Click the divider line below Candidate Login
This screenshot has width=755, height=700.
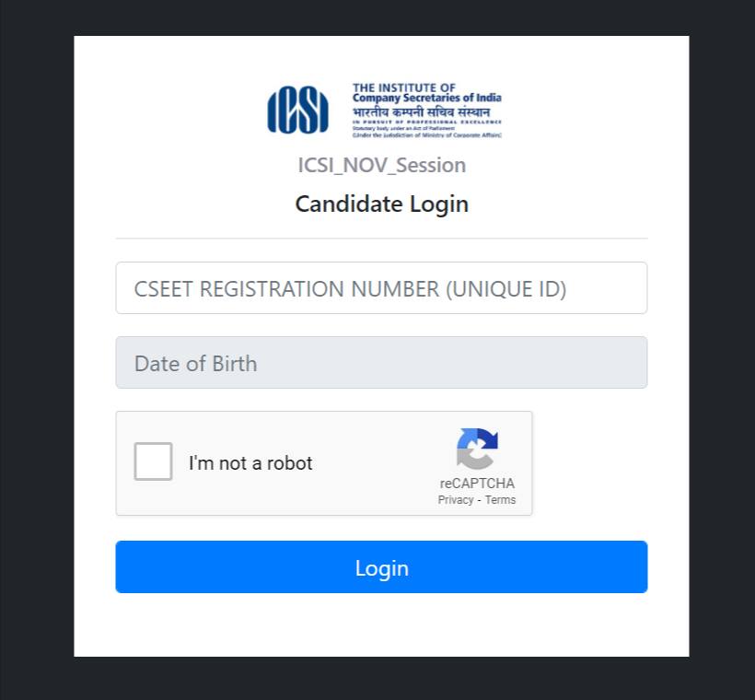381,239
